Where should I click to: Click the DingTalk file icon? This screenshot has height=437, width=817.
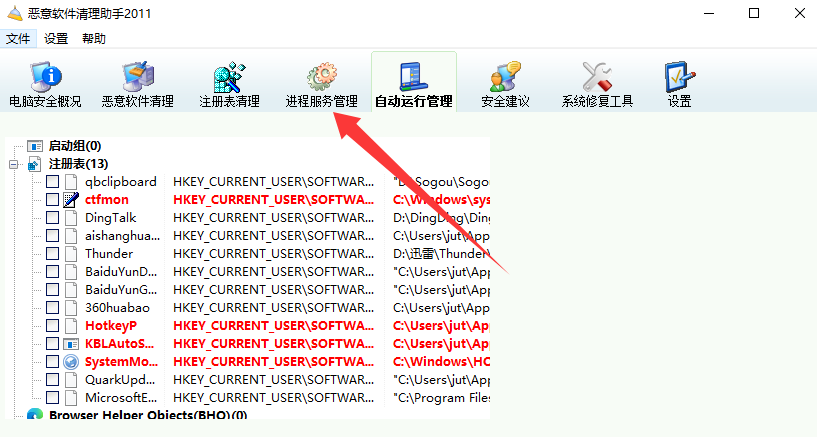(x=71, y=218)
